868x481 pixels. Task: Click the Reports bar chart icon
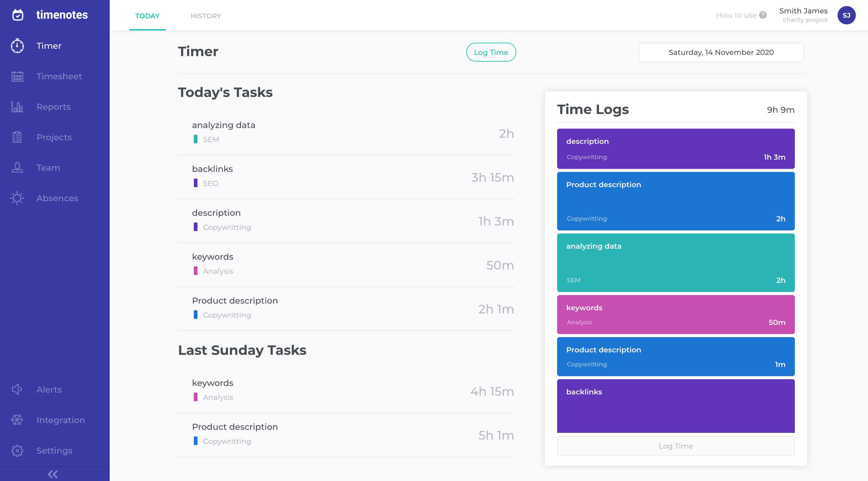[17, 107]
